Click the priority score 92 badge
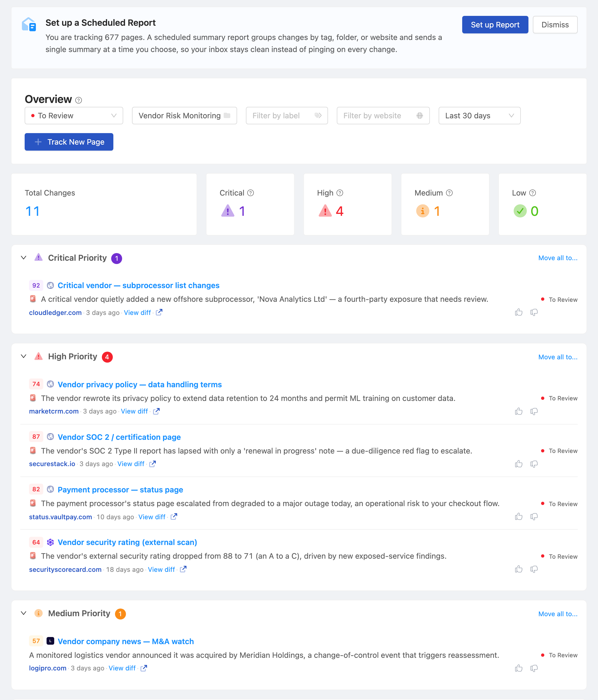 pyautogui.click(x=36, y=285)
